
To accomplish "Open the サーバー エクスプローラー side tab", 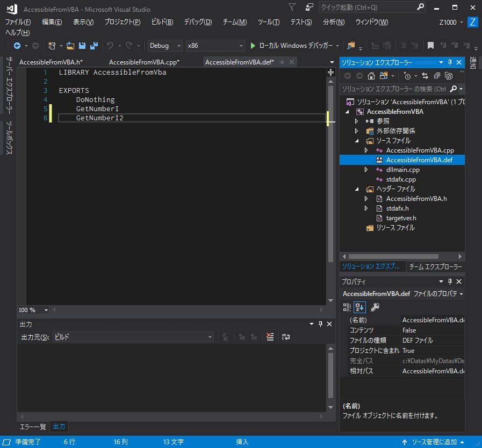I will coord(9,85).
